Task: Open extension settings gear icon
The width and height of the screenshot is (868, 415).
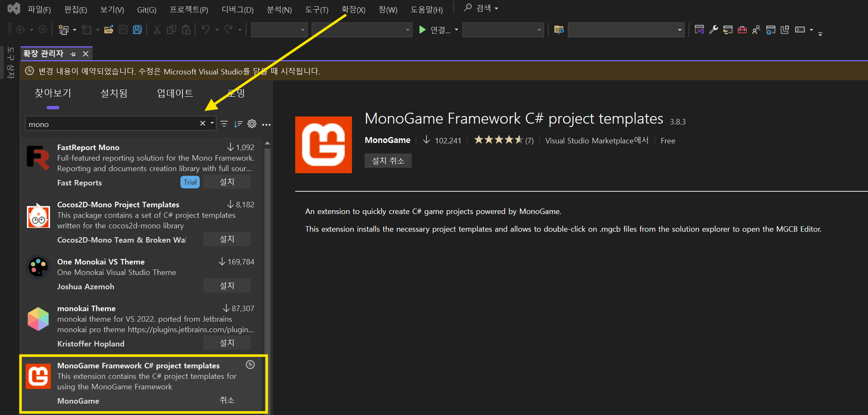Action: pyautogui.click(x=252, y=124)
